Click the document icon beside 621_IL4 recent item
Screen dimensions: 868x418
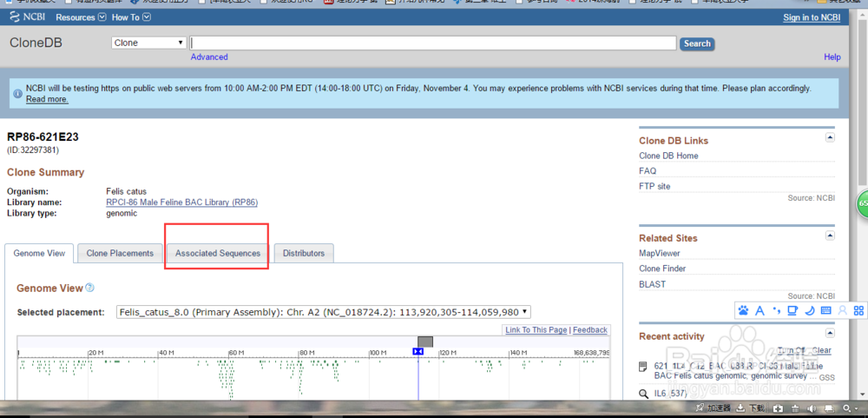[x=642, y=367]
